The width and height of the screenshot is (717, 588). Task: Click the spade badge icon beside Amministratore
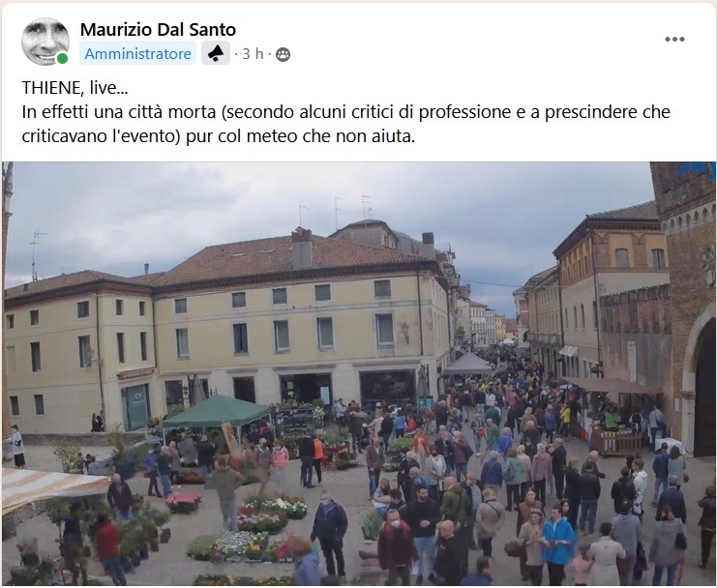click(x=216, y=53)
